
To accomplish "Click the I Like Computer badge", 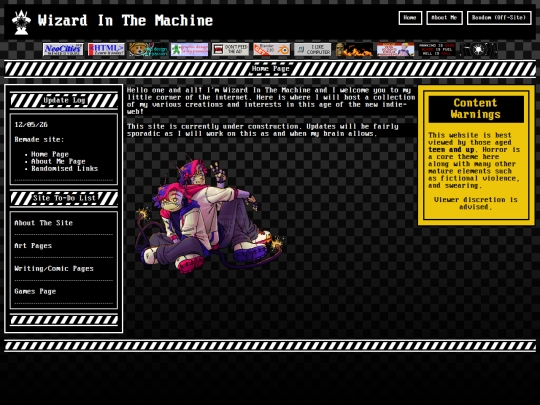I will [313, 49].
